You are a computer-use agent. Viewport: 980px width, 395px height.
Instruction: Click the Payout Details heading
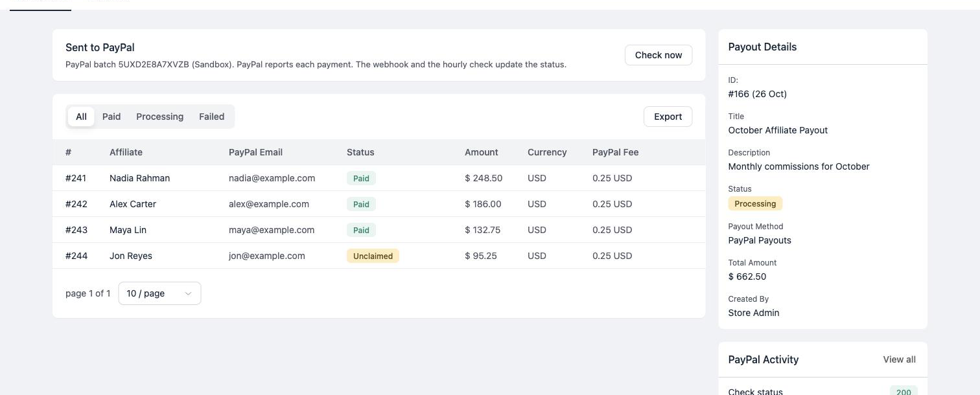[762, 47]
